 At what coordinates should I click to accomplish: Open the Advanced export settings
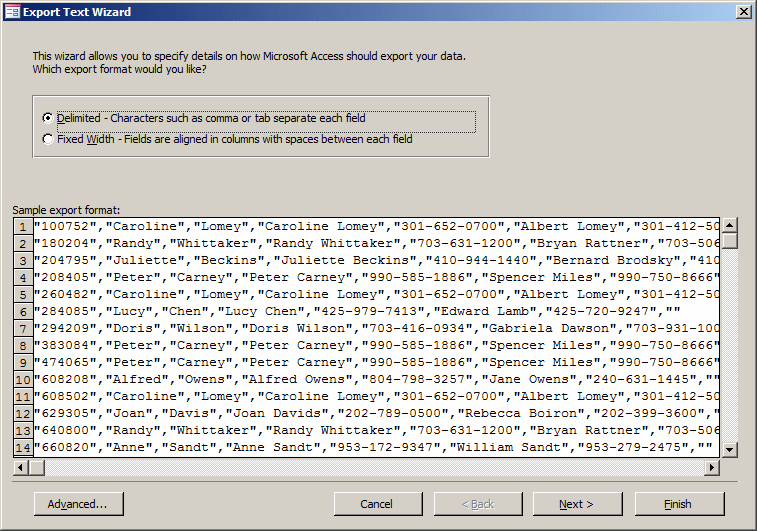point(79,504)
